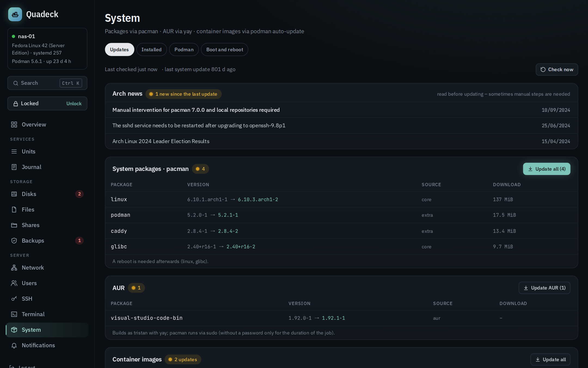Select the podman package row name
Image resolution: width=588 pixels, height=368 pixels.
(x=121, y=215)
